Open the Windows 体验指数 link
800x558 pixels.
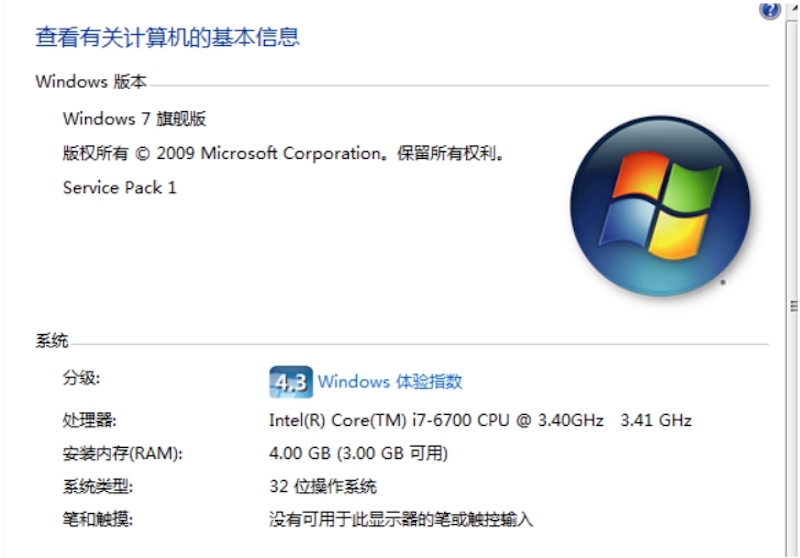click(x=390, y=381)
